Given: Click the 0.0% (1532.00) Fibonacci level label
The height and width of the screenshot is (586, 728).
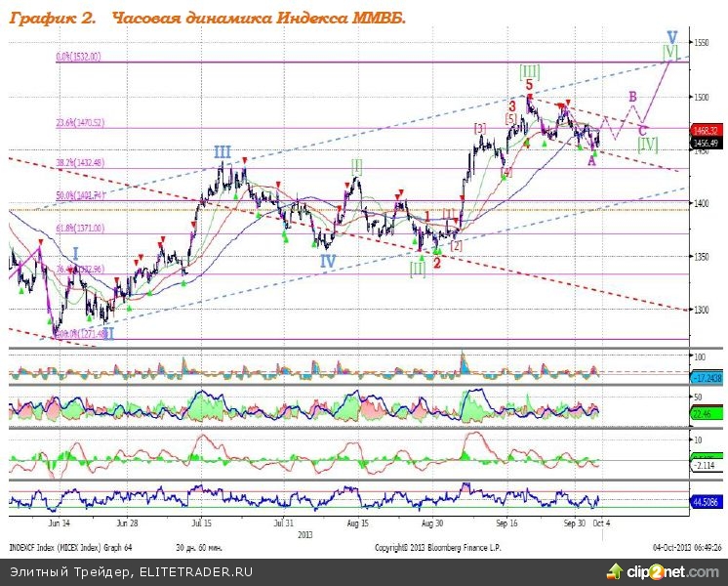Looking at the screenshot, I should (78, 57).
